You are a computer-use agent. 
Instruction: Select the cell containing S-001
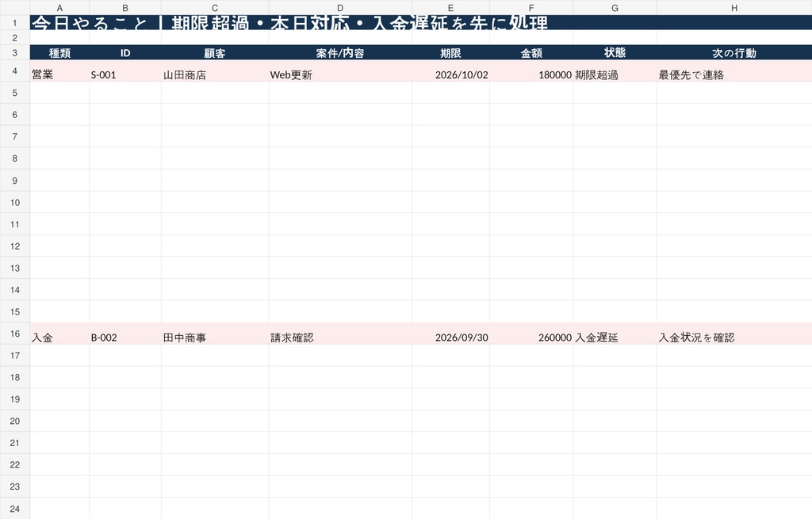click(125, 71)
